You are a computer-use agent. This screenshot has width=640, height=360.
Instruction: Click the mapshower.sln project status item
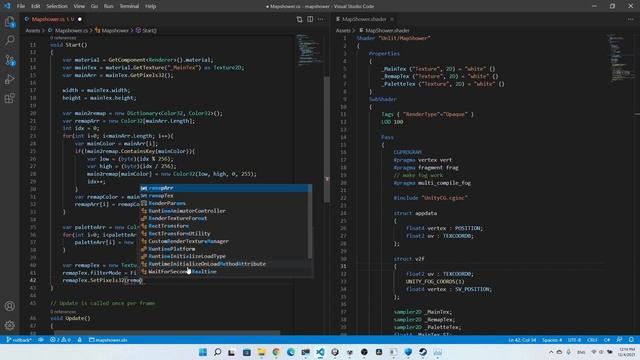108,340
